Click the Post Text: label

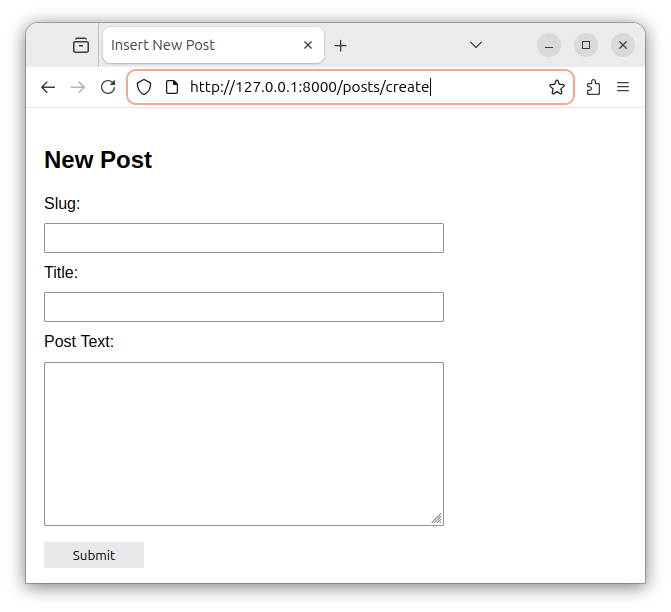pyautogui.click(x=79, y=342)
